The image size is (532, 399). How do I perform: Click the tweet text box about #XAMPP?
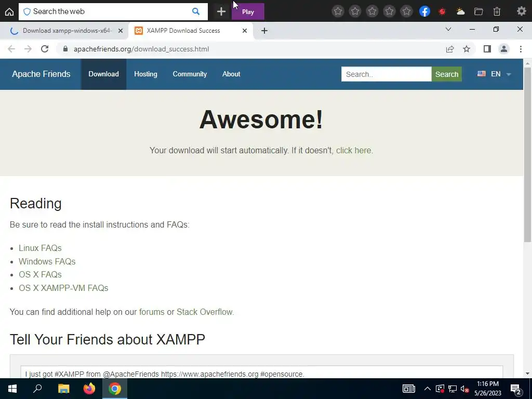(x=262, y=372)
